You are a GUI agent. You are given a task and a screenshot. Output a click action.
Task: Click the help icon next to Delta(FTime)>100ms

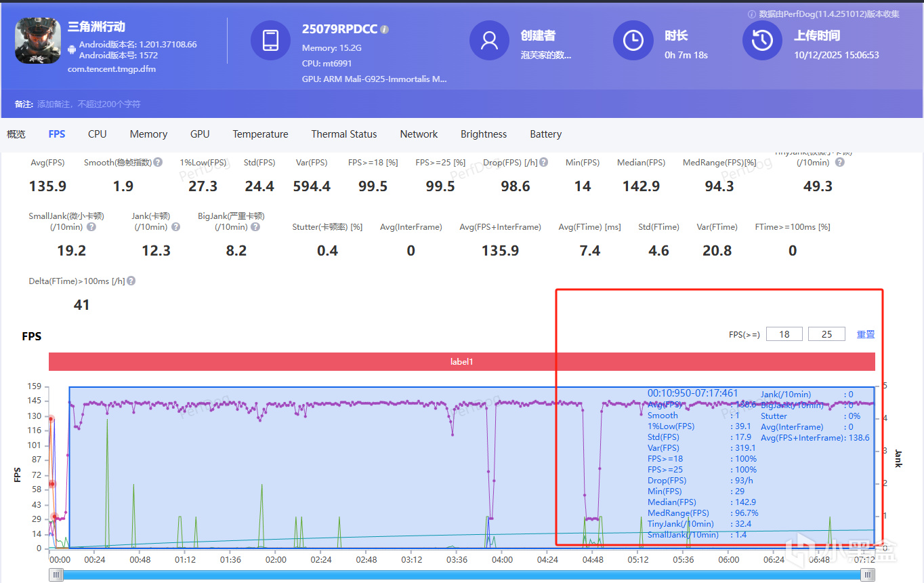point(131,281)
